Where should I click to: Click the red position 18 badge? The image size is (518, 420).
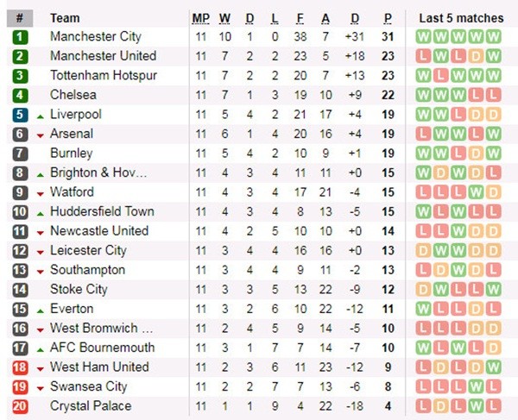tap(20, 367)
